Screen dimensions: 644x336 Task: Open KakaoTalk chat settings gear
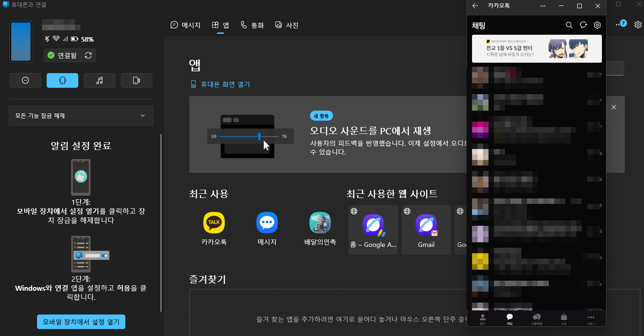coord(597,25)
